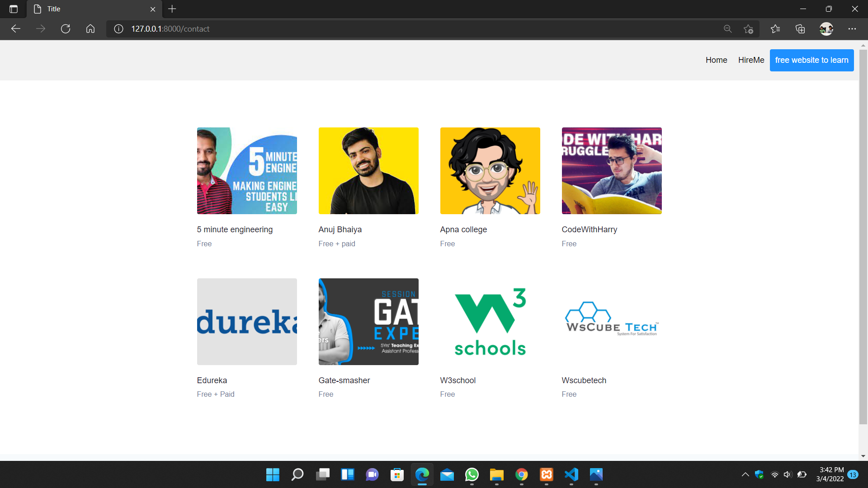Open the 5 minute engineering thumbnail
This screenshot has width=868, height=488.
[x=247, y=171]
